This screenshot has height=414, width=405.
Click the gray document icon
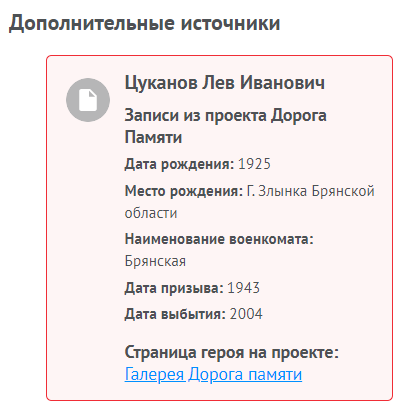[88, 100]
